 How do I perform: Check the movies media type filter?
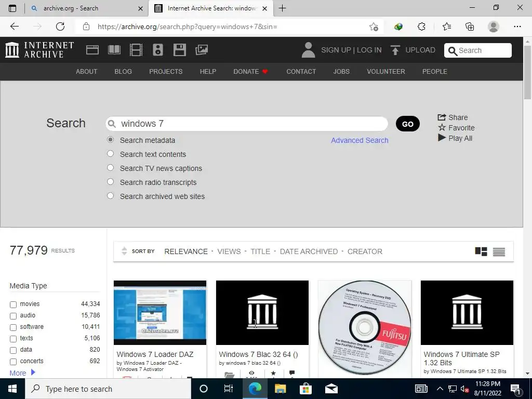[13, 304]
